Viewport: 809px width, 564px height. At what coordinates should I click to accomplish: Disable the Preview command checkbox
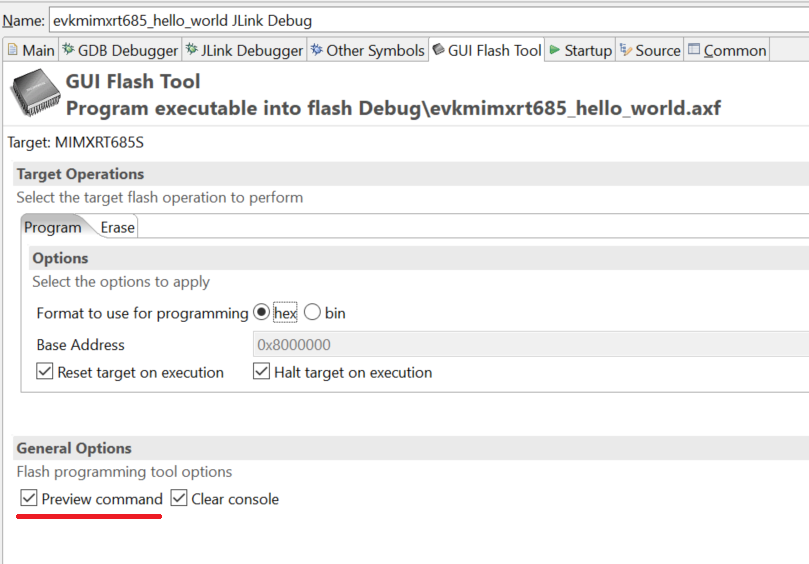click(x=28, y=498)
